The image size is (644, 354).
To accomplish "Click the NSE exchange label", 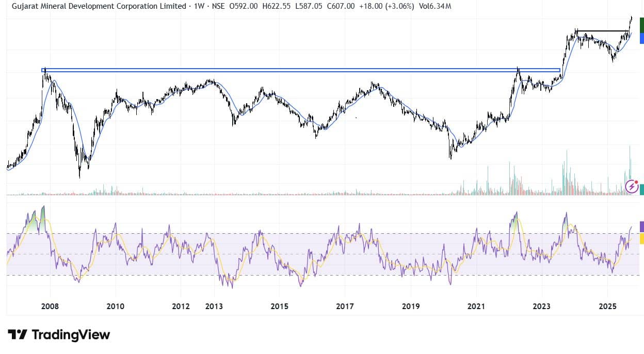I will point(218,6).
